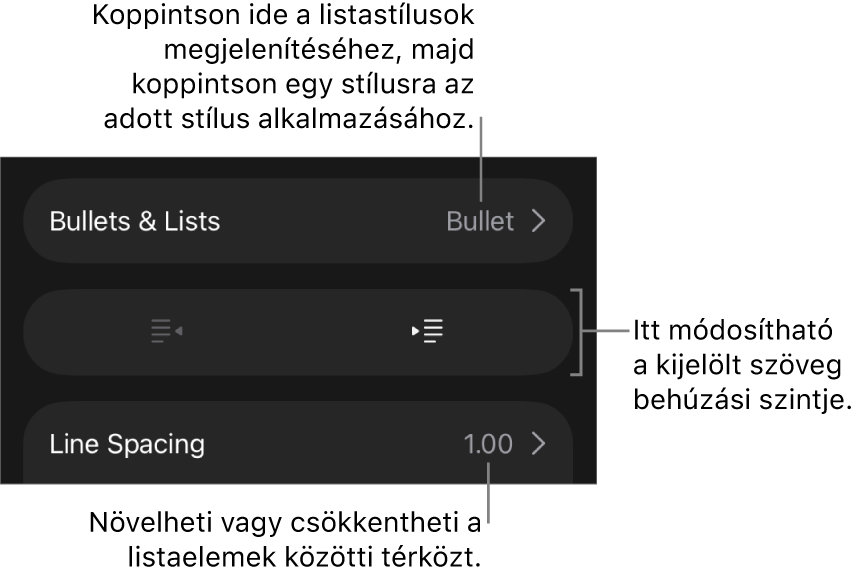Open the Bullets & Lists row
The image size is (865, 577).
tap(298, 221)
